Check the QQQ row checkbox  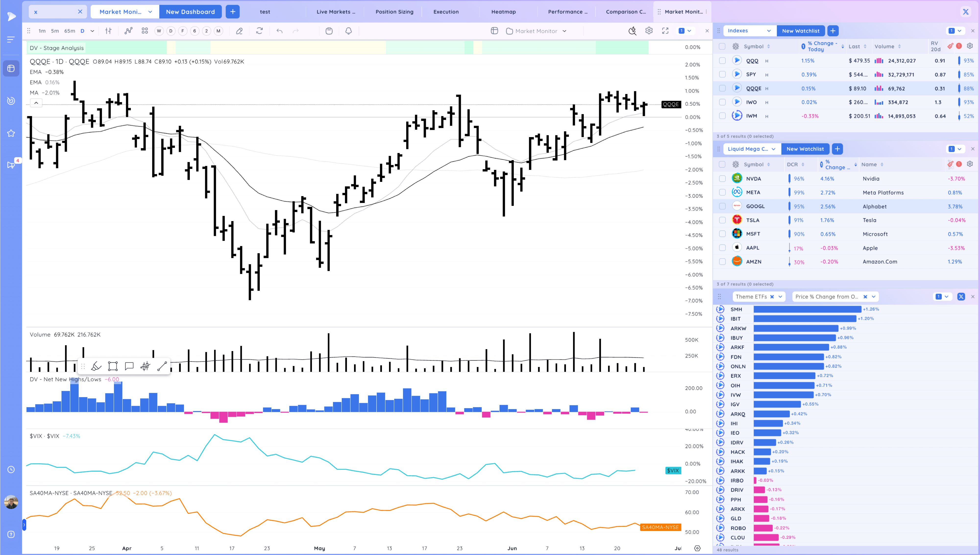pyautogui.click(x=722, y=61)
